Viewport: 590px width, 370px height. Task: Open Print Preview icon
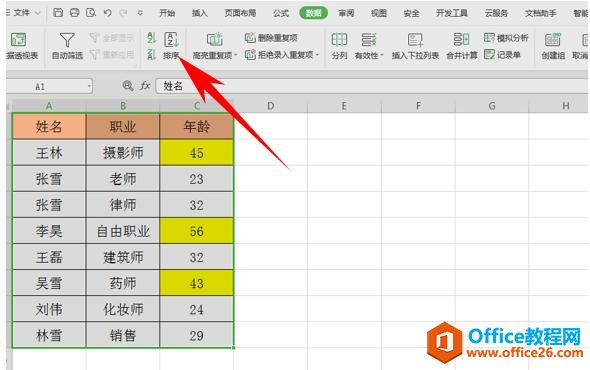(91, 13)
